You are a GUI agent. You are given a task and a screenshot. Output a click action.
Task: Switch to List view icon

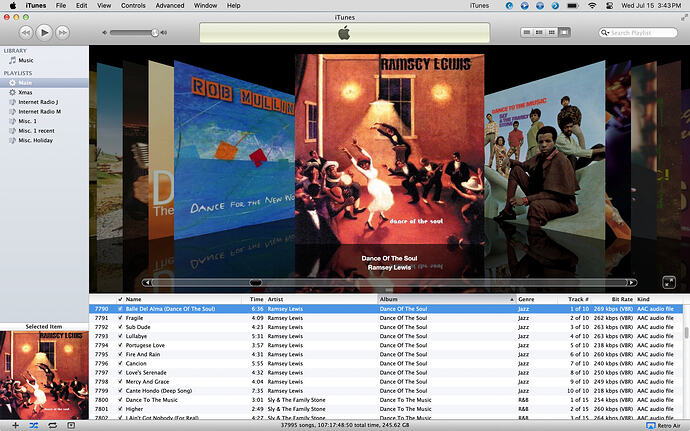point(527,32)
